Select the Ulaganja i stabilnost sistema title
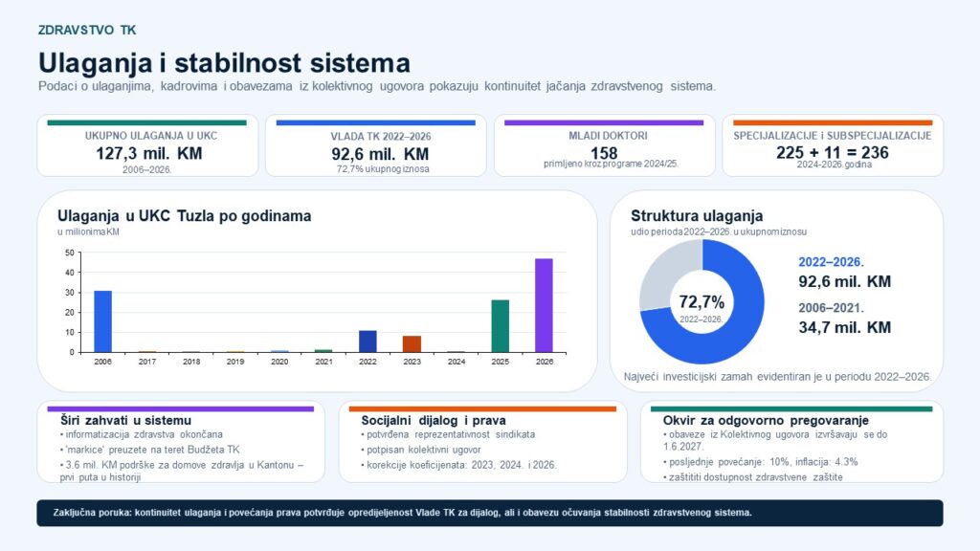 pyautogui.click(x=224, y=63)
